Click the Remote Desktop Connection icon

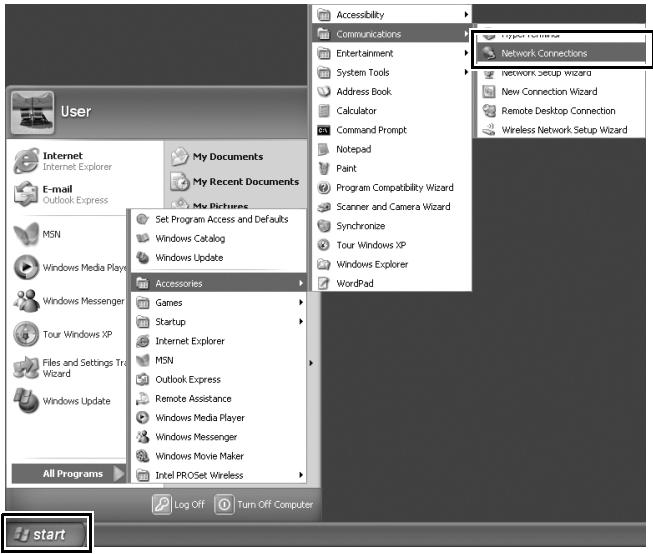coord(489,111)
